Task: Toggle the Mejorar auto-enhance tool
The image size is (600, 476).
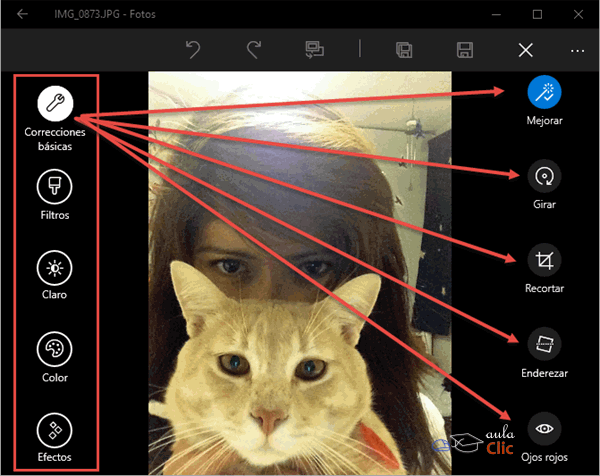Action: tap(545, 92)
